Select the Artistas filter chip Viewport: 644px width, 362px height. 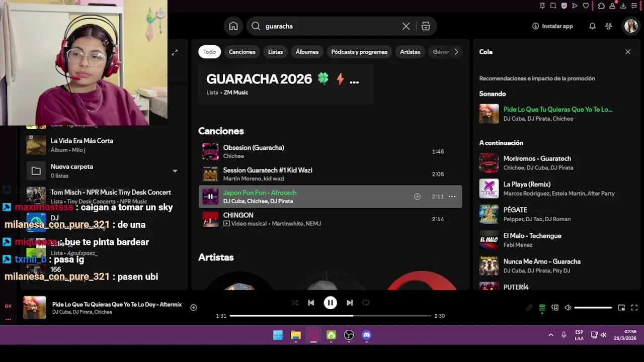coord(410,52)
